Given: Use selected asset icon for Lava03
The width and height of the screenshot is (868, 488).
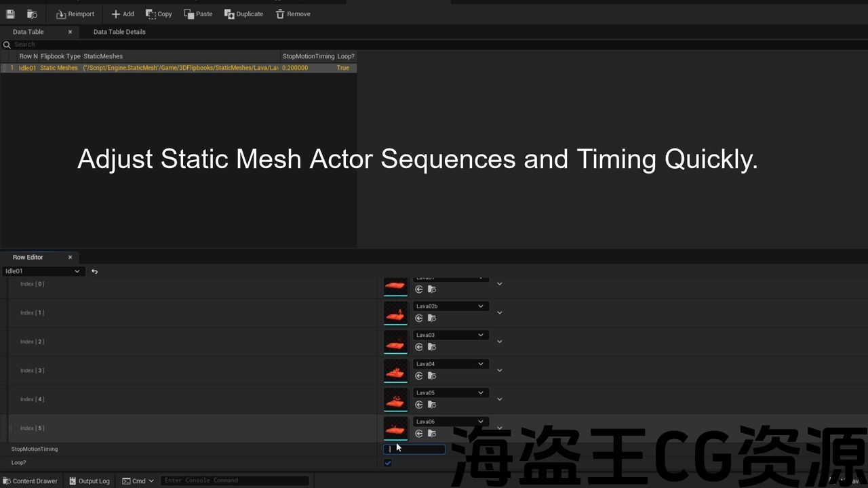Looking at the screenshot, I should [419, 347].
